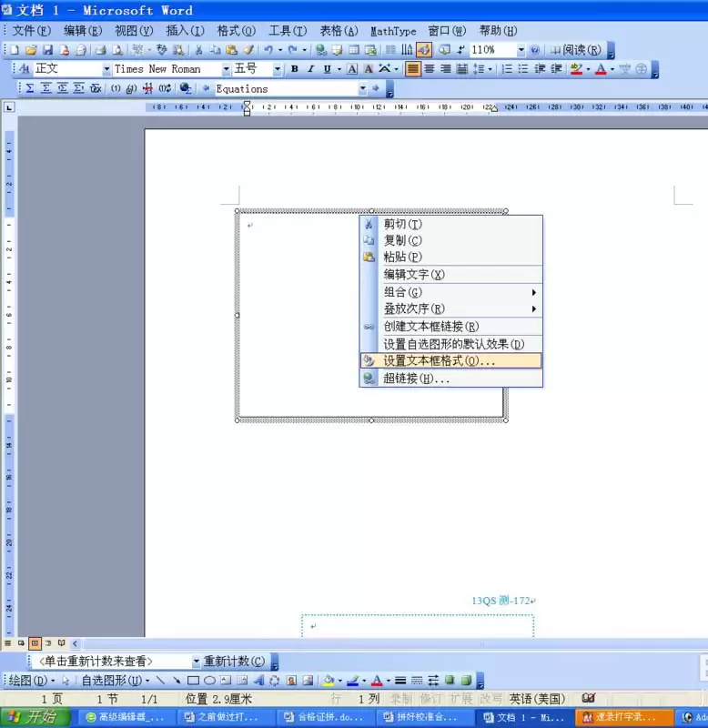Click the 重新计数(C) button
This screenshot has width=708, height=728.
pyautogui.click(x=235, y=662)
